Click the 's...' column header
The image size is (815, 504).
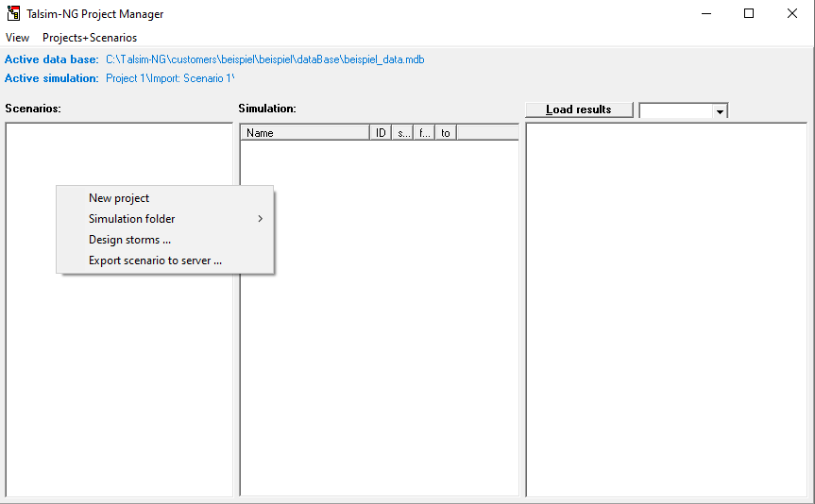[x=403, y=133]
